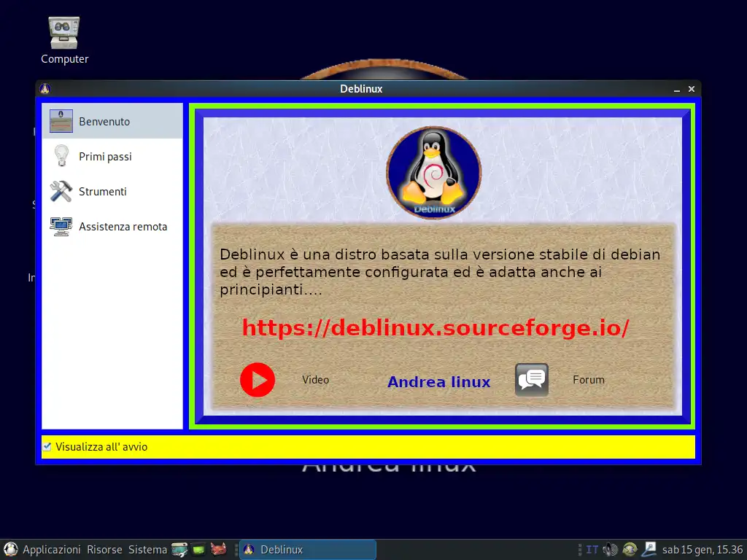Click the Video label

315,380
